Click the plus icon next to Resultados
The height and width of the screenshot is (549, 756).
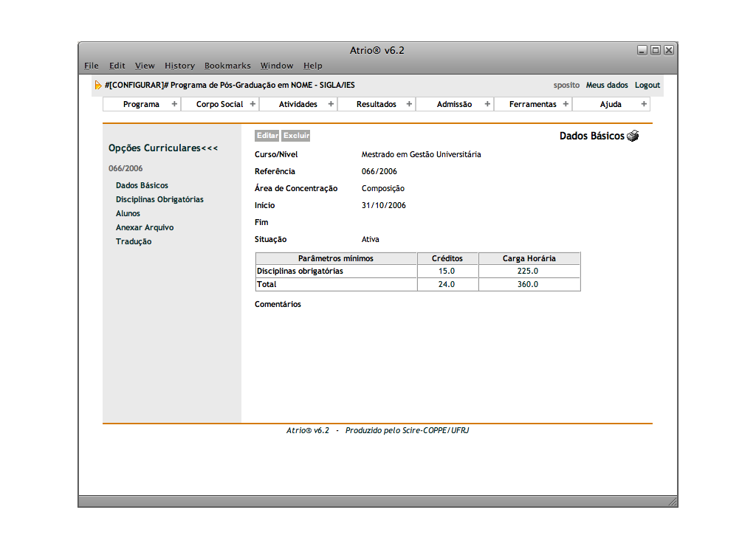point(409,104)
